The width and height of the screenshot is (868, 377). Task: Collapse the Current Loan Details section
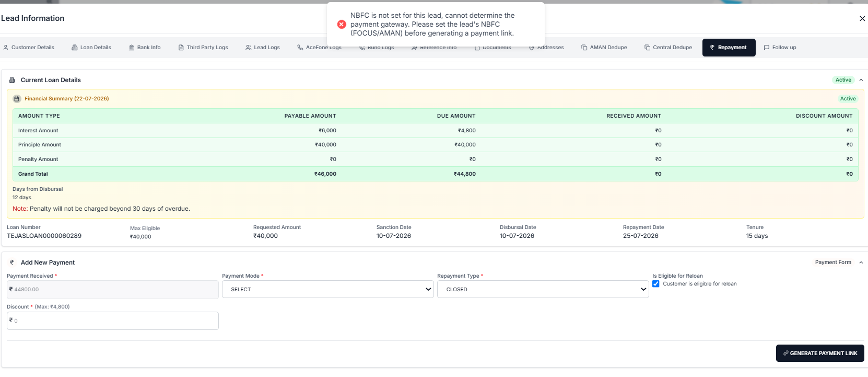pos(861,80)
